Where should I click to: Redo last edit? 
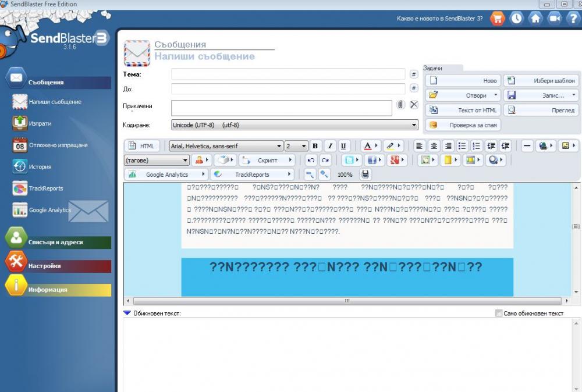tap(325, 160)
